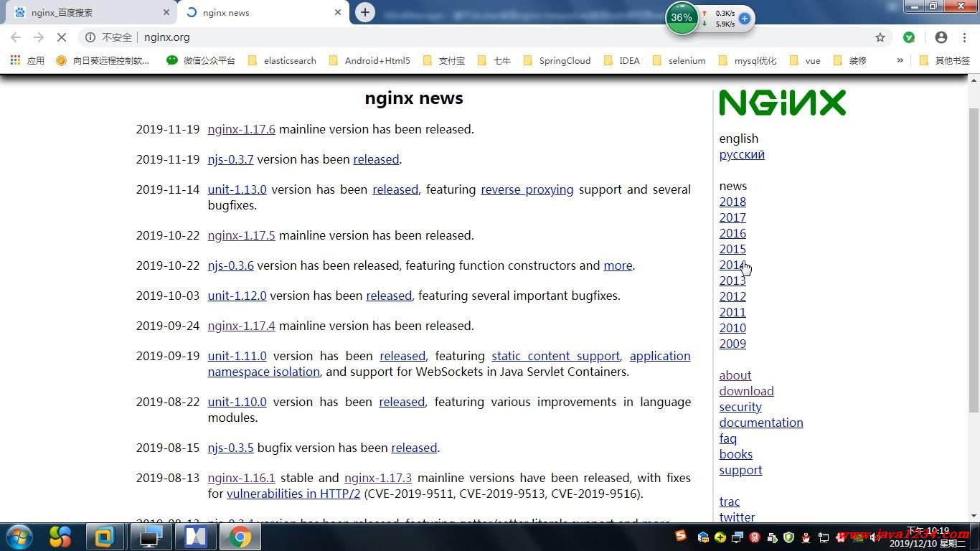Expand the mysql优化 bookmark folder
Image resolution: width=980 pixels, height=551 pixels.
(x=747, y=60)
